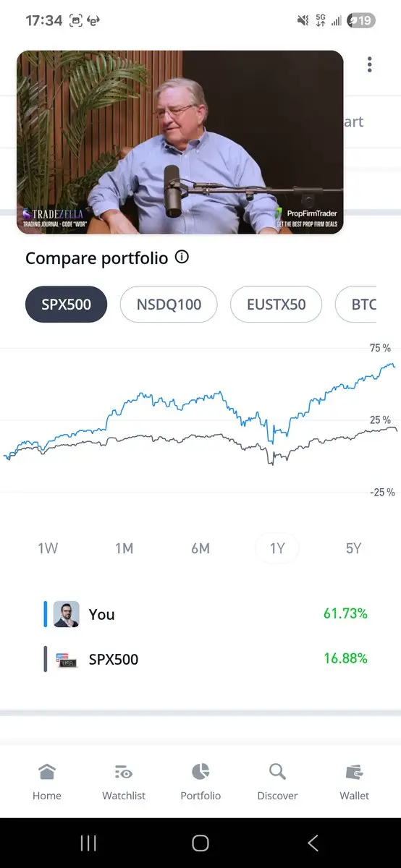This screenshot has width=401, height=868.
Task: Tap the Compare portfolio info icon
Action: [182, 257]
